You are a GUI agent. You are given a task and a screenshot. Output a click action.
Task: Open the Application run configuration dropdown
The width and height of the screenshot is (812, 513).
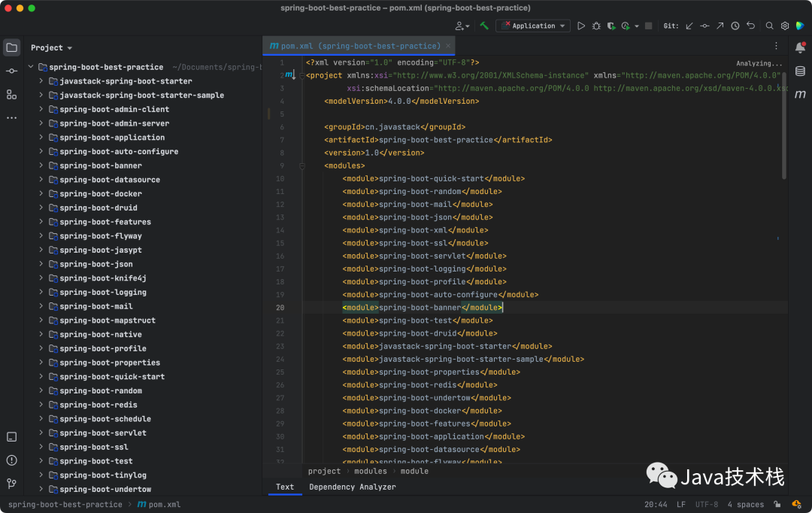[533, 26]
